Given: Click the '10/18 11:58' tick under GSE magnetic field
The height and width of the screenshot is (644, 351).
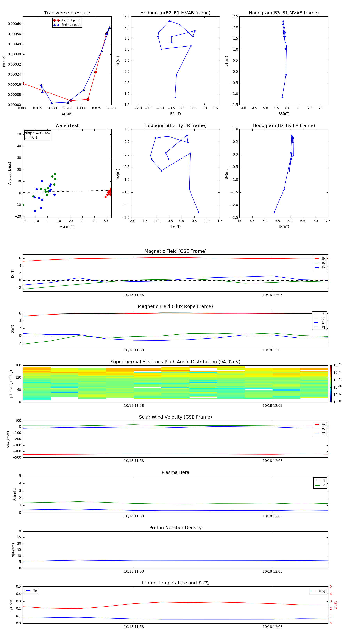Looking at the screenshot, I should (134, 295).
